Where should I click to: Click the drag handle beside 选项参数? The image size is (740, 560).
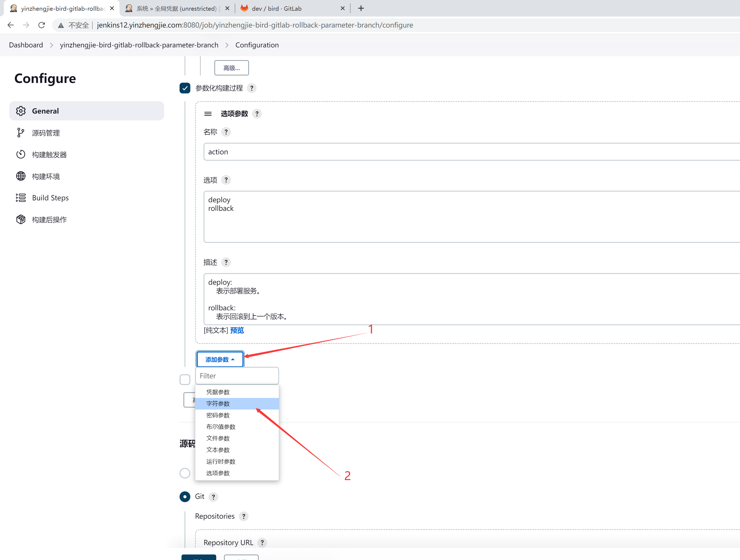click(208, 114)
